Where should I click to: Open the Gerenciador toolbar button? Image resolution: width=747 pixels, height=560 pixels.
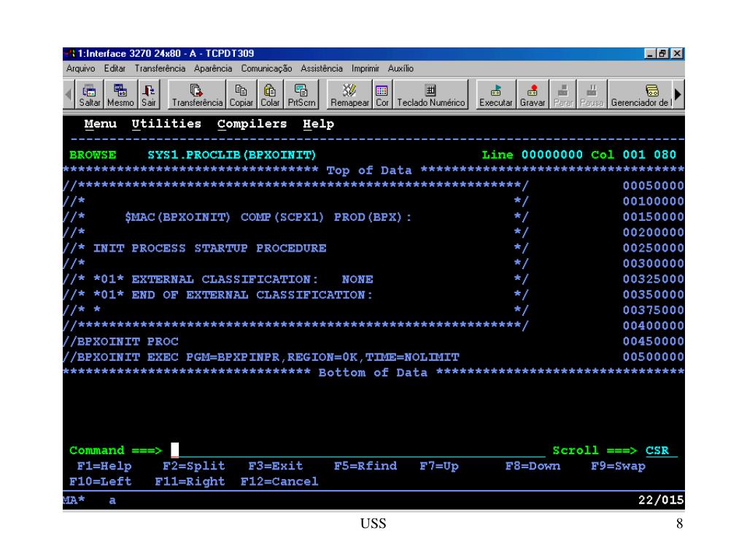click(x=640, y=95)
